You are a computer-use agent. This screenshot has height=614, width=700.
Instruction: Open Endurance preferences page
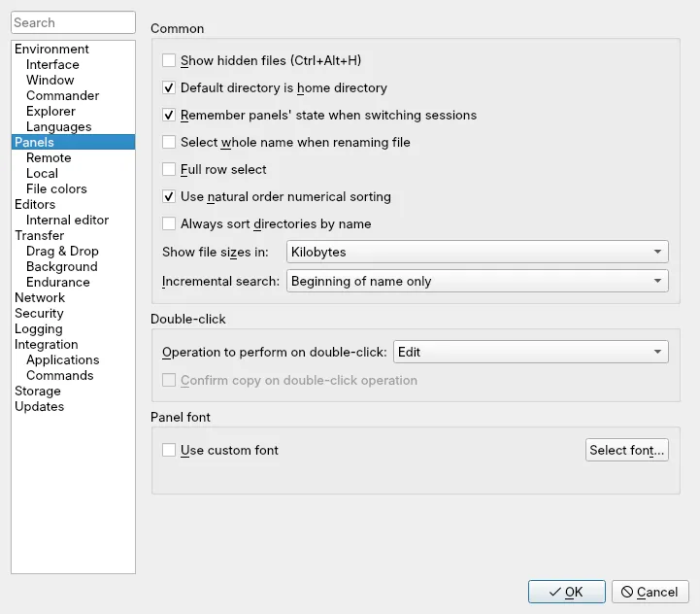coord(58,282)
